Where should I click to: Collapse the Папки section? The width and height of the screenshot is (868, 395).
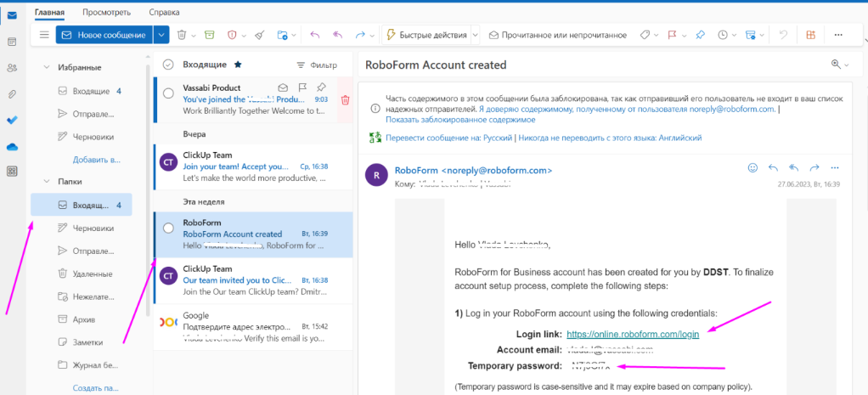(x=46, y=181)
